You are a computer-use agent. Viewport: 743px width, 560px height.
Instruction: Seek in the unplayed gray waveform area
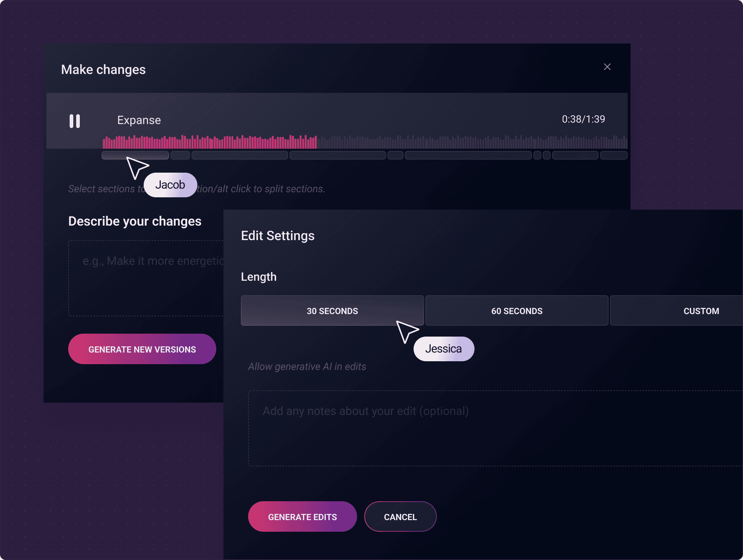click(472, 142)
